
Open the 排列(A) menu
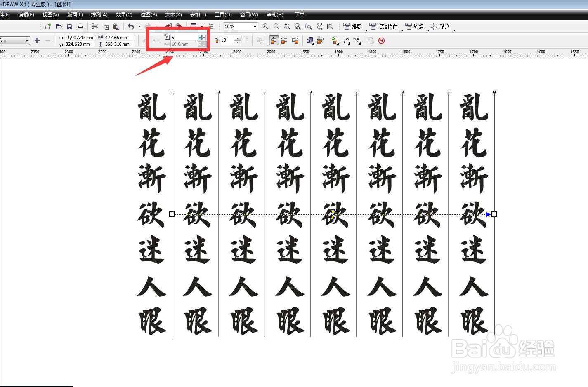pos(99,14)
